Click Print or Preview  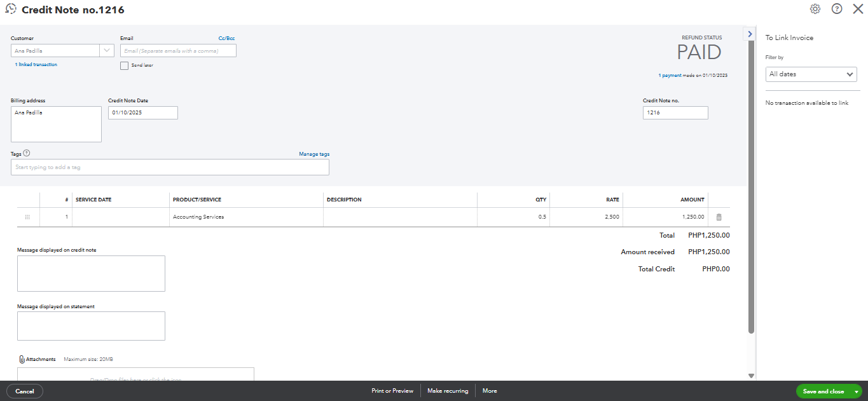[x=392, y=391]
